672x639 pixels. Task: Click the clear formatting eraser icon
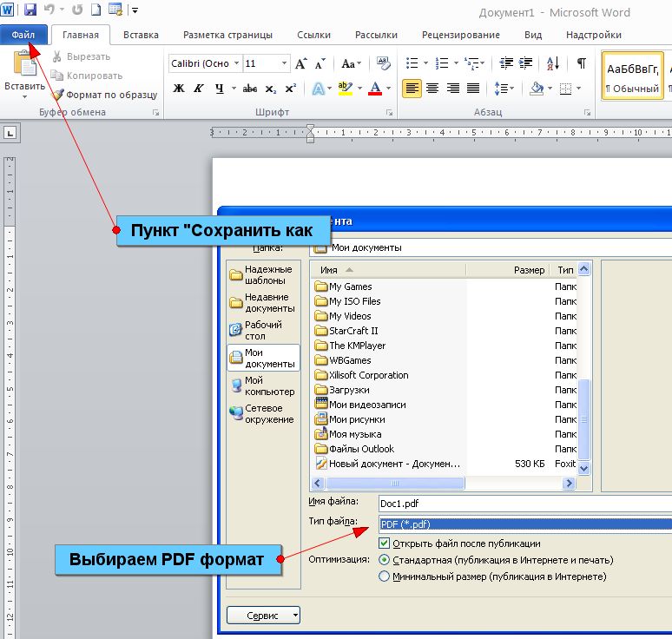383,63
